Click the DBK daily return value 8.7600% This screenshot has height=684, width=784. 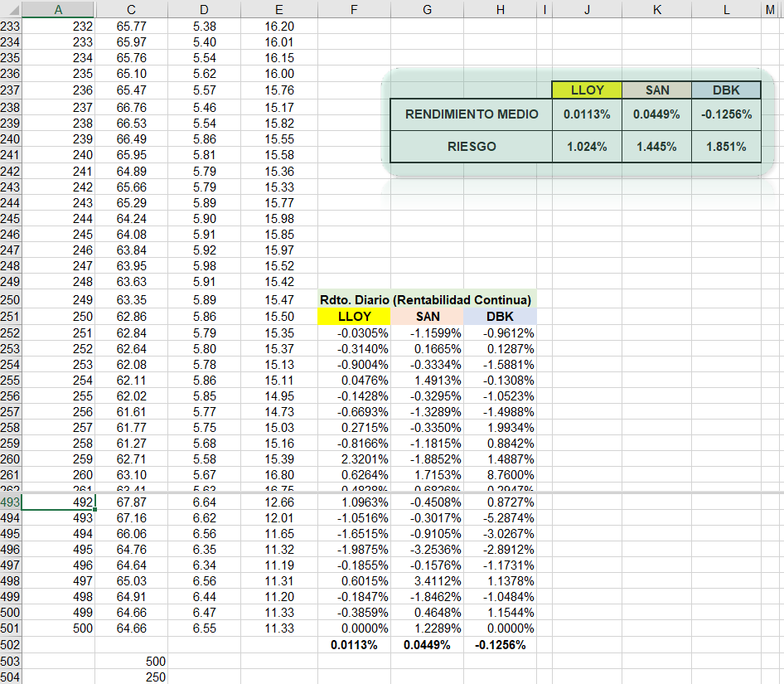[x=500, y=475]
